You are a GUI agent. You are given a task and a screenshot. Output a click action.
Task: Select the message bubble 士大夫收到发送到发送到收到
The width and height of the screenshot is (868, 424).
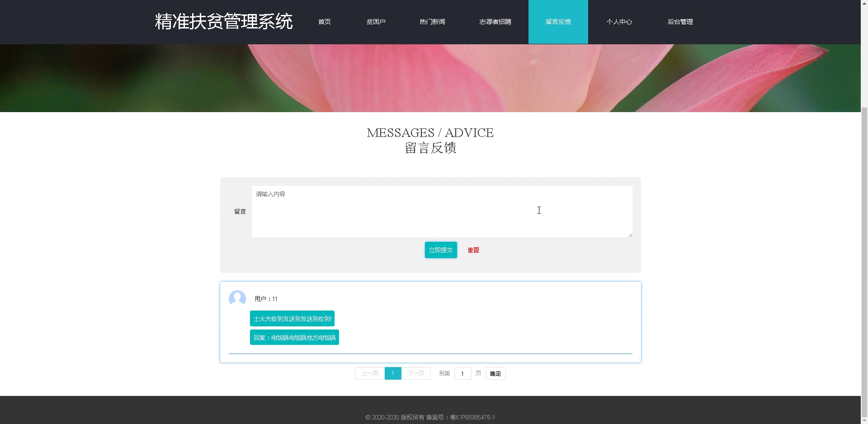(x=292, y=319)
